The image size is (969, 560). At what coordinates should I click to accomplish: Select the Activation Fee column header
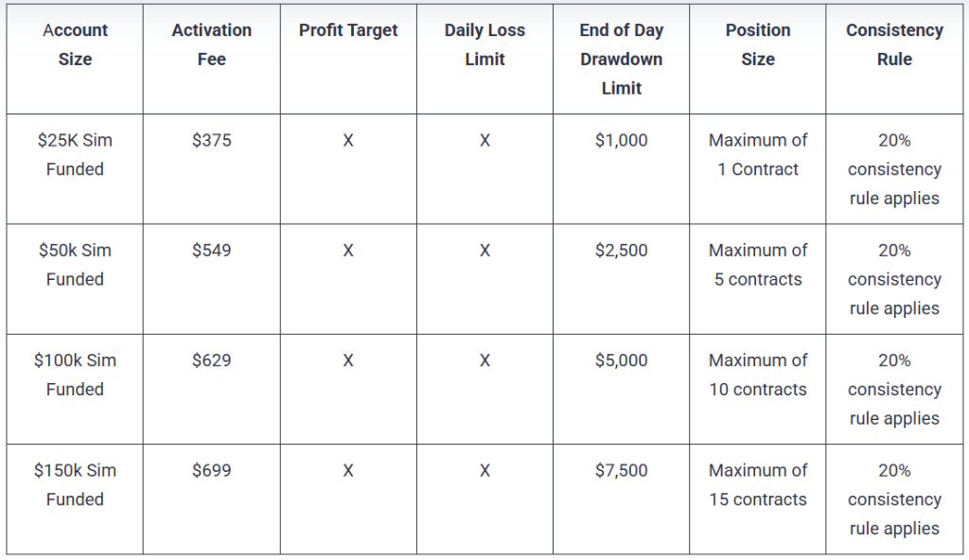pos(212,44)
